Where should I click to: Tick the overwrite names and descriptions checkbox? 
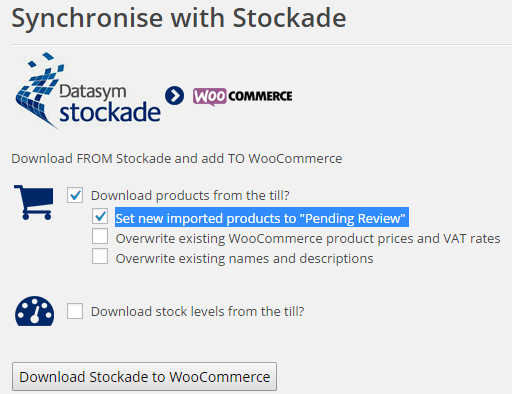coord(100,256)
